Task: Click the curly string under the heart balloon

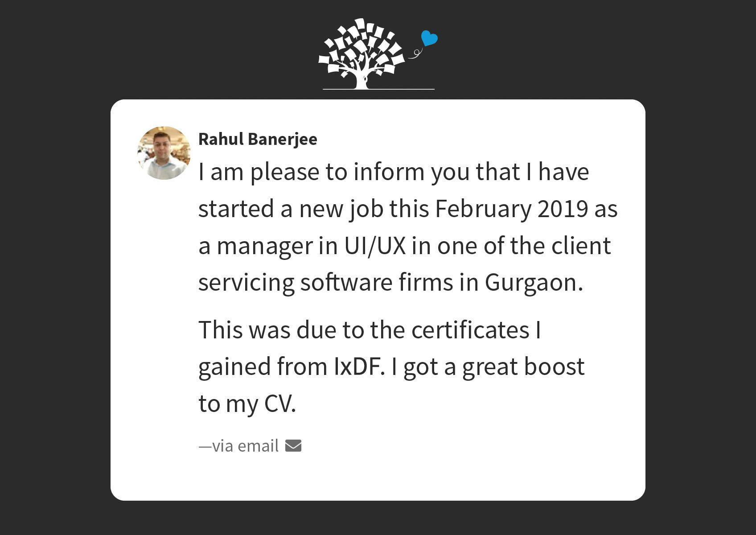Action: tap(415, 53)
